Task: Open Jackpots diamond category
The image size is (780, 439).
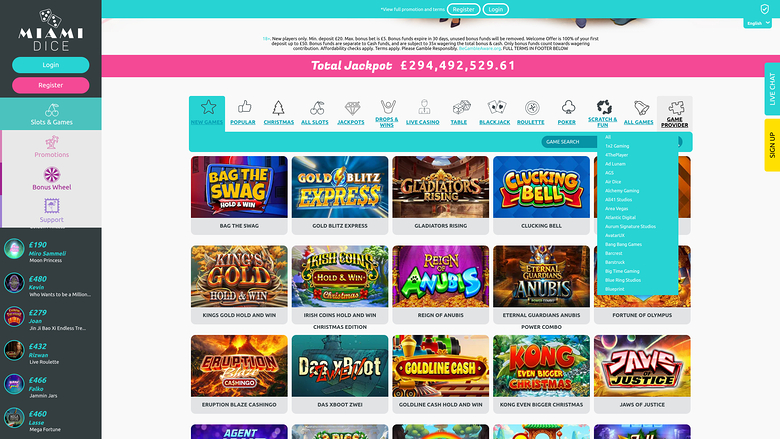Action: click(351, 113)
